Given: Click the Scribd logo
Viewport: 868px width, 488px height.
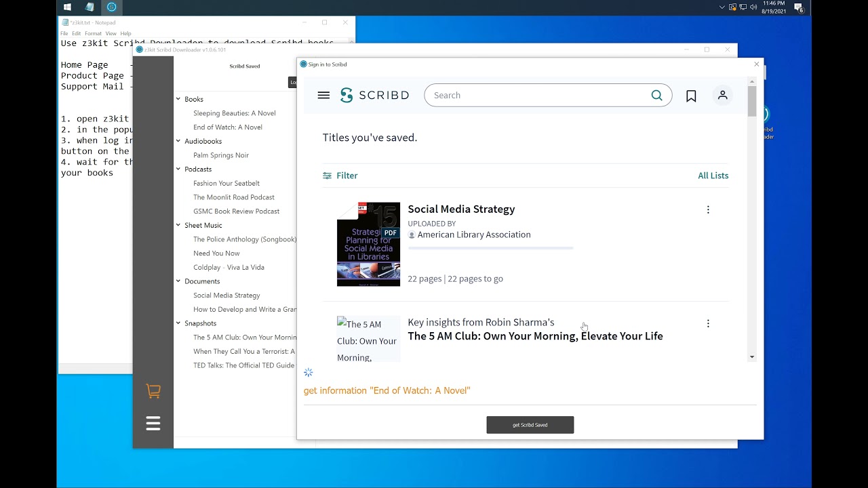Looking at the screenshot, I should pyautogui.click(x=374, y=96).
